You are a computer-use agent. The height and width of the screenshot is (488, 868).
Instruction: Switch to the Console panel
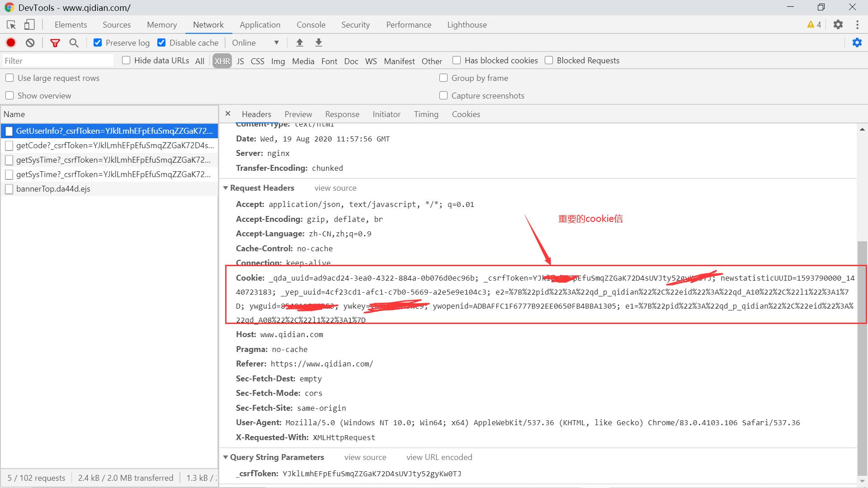(311, 25)
